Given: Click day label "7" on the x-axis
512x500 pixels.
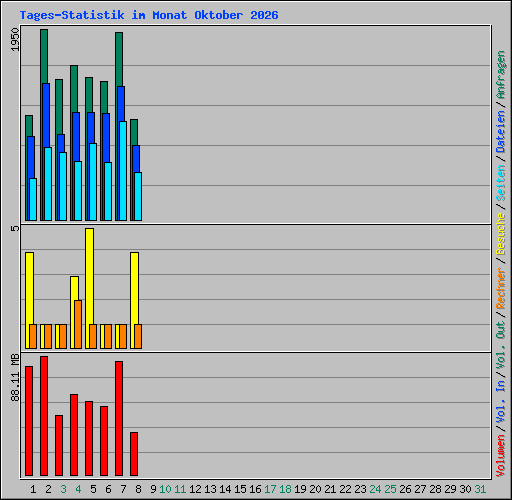Looking at the screenshot, I should pos(123,489).
